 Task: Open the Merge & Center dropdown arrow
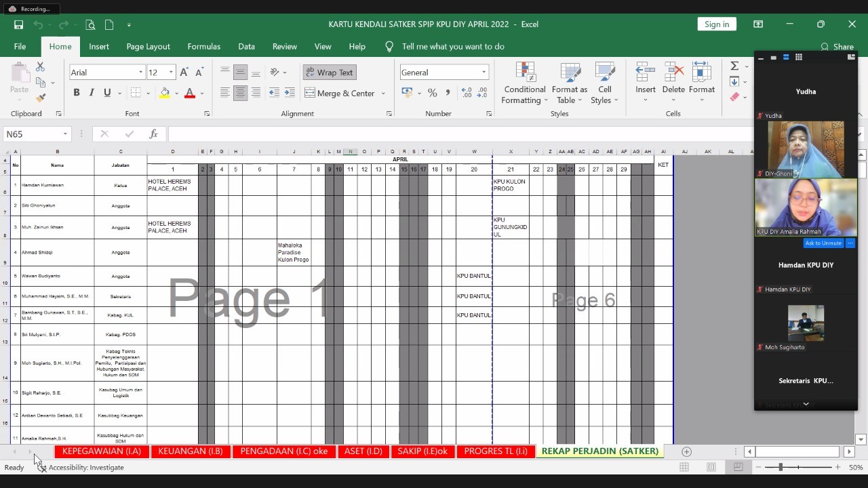(x=383, y=94)
